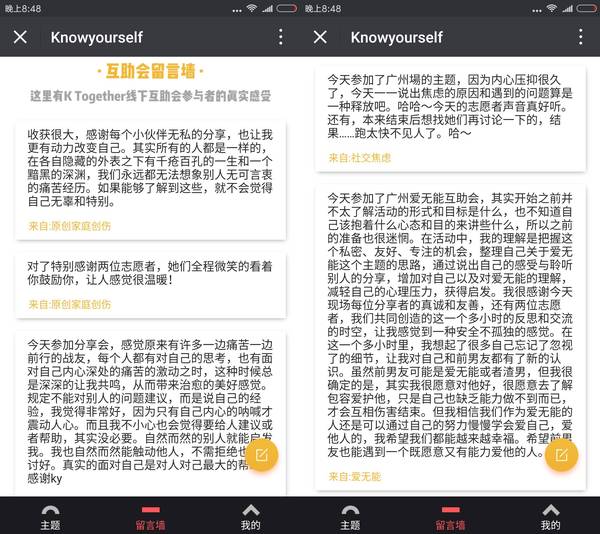Screen dimensions: 600x534
Task: Open the card about 广州爱无能互助会
Action: [450, 337]
